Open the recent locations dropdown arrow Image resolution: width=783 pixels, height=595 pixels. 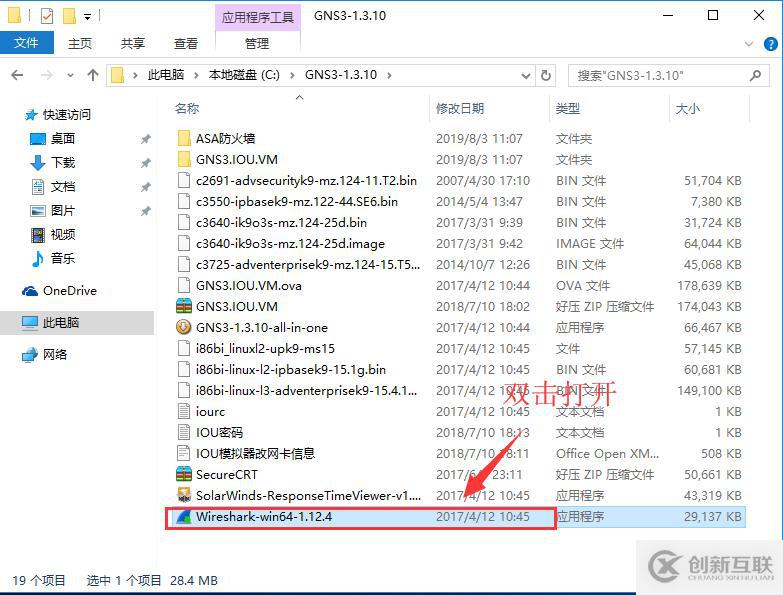pyautogui.click(x=70, y=75)
